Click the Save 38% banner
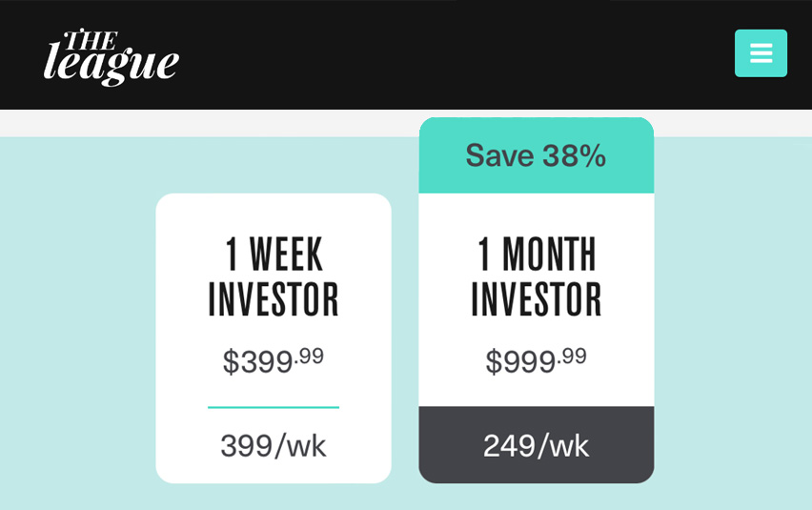Screen dimensions: 812x510 [537, 155]
